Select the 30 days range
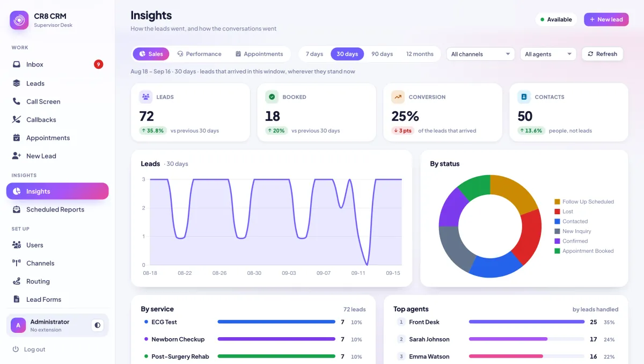Image resolution: width=644 pixels, height=364 pixels. [x=347, y=54]
